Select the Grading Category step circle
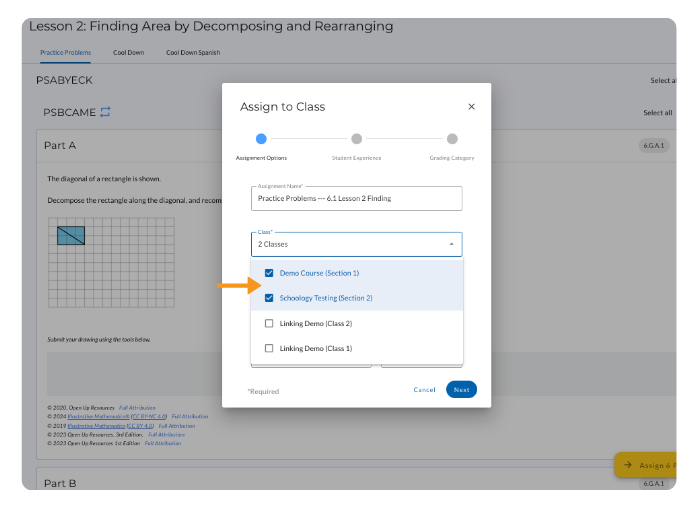Screen dimensions: 698x508 coord(452,139)
